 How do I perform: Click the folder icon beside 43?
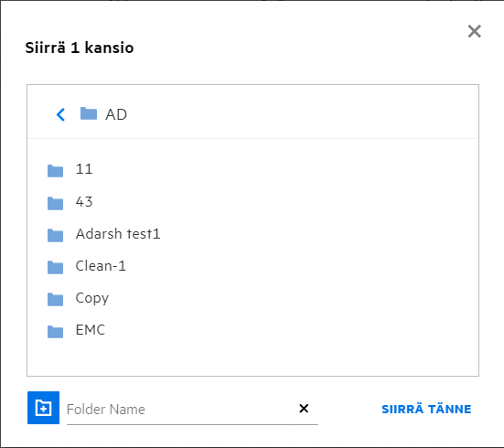55,203
